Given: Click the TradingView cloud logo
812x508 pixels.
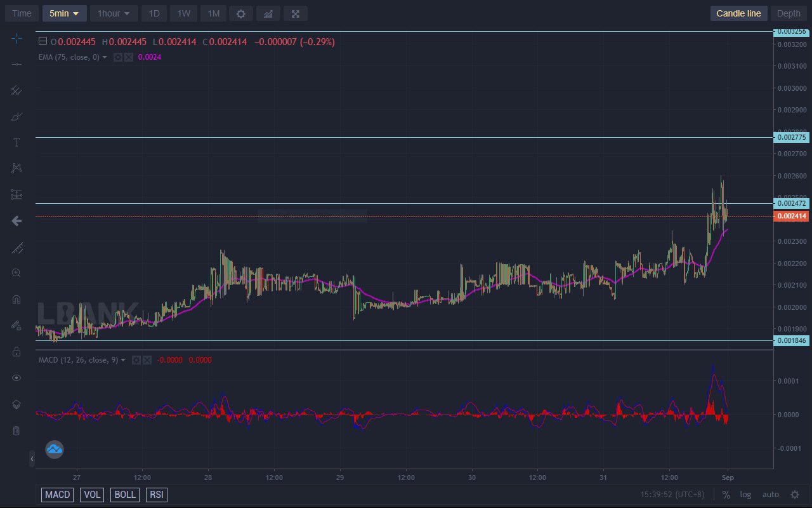Looking at the screenshot, I should [55, 450].
